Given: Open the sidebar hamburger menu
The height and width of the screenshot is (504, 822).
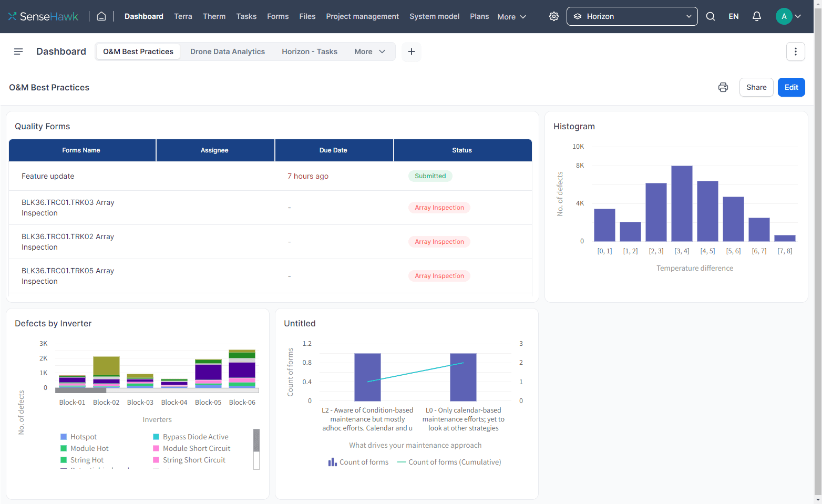Looking at the screenshot, I should point(18,52).
